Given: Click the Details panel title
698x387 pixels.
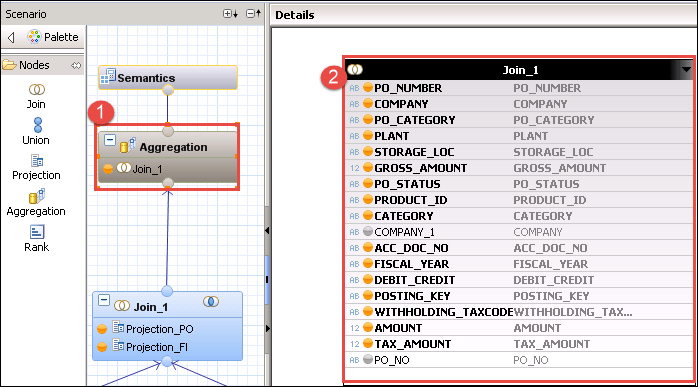Looking at the screenshot, I should click(295, 15).
